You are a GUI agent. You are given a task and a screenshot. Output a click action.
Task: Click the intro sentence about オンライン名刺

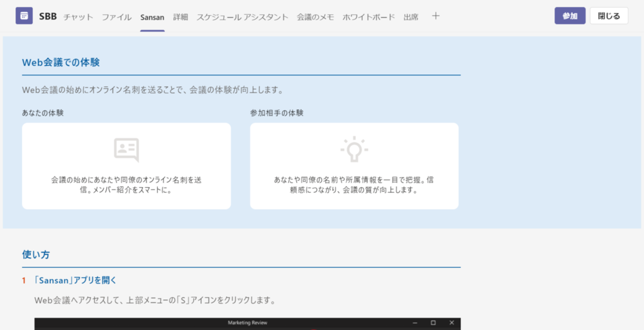coord(153,90)
